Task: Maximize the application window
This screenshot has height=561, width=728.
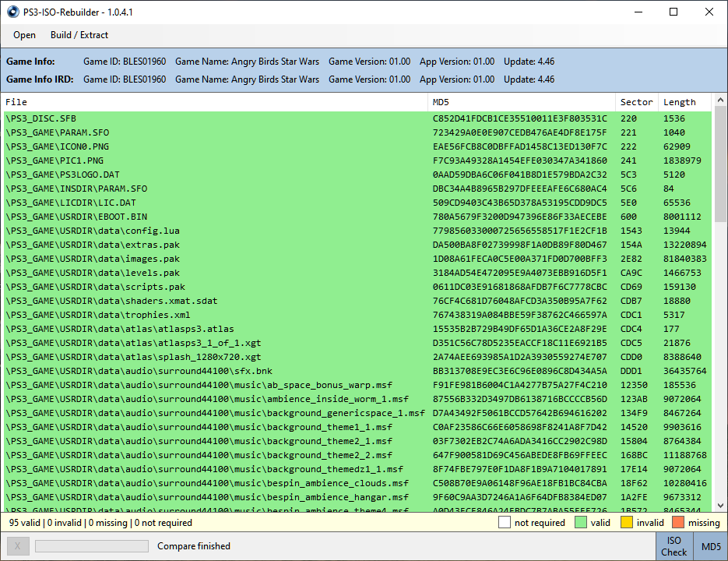Action: pyautogui.click(x=673, y=12)
